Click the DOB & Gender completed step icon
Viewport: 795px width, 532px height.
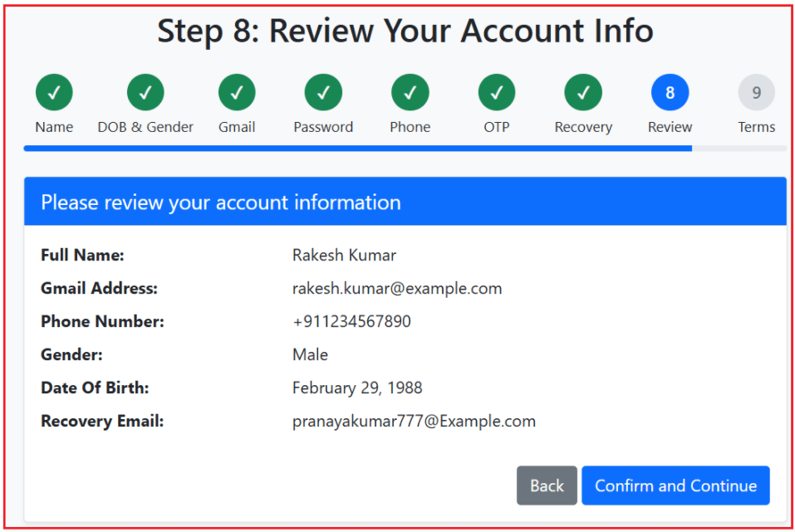coord(145,92)
